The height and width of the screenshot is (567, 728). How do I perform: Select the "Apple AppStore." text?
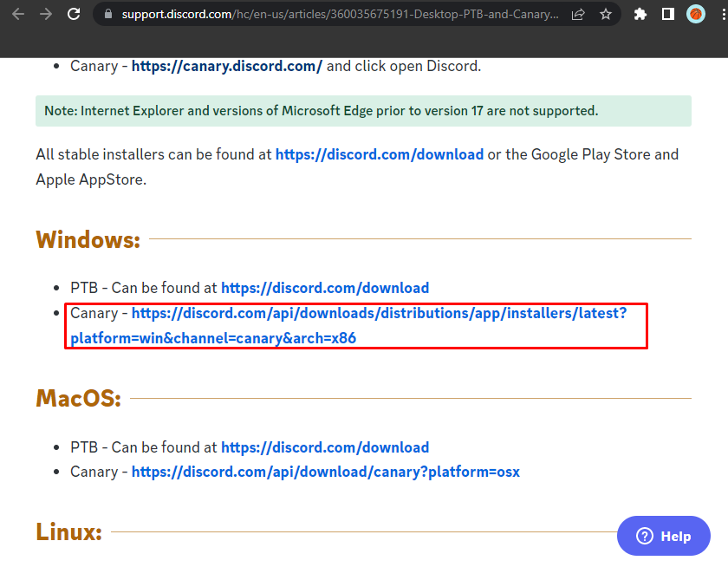(91, 179)
